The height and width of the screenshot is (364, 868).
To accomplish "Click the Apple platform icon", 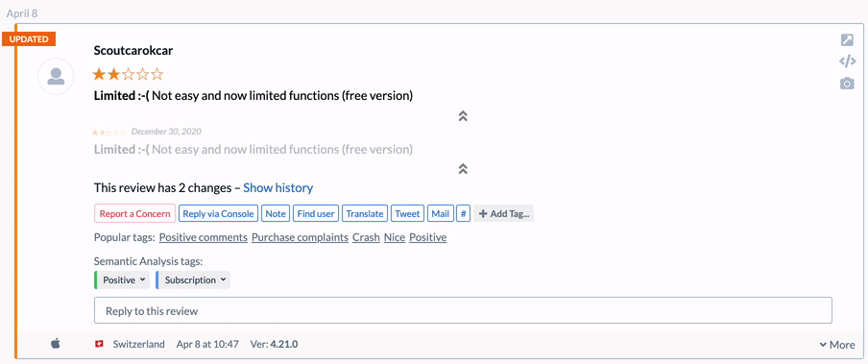I will (x=56, y=344).
